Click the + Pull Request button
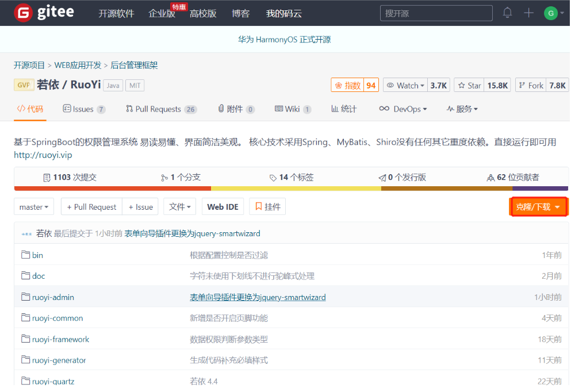The height and width of the screenshot is (392, 571). (x=92, y=207)
